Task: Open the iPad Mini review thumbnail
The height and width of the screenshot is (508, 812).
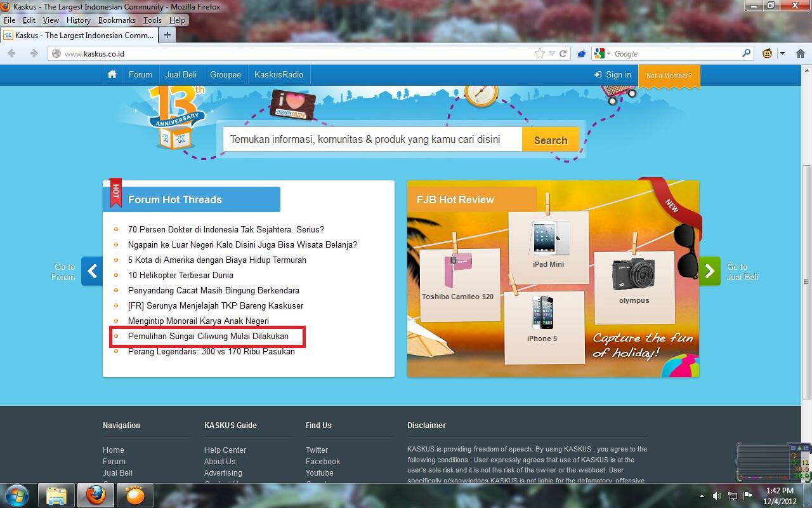Action: [x=549, y=246]
